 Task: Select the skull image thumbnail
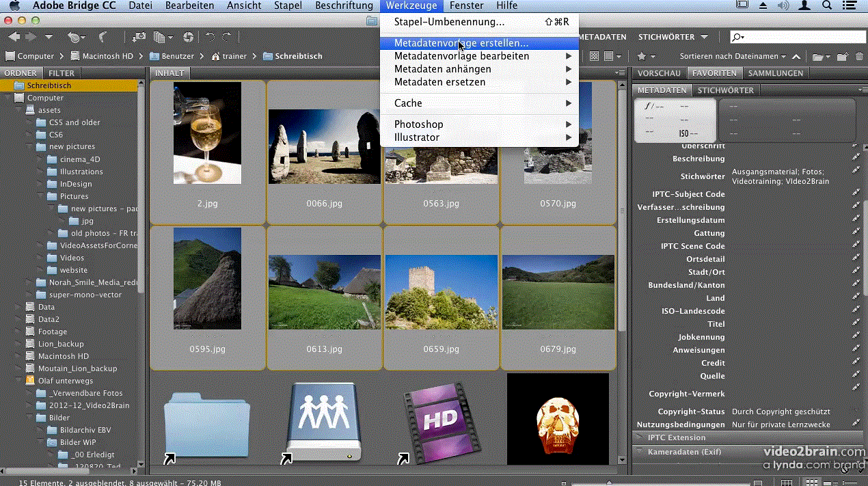pos(558,418)
